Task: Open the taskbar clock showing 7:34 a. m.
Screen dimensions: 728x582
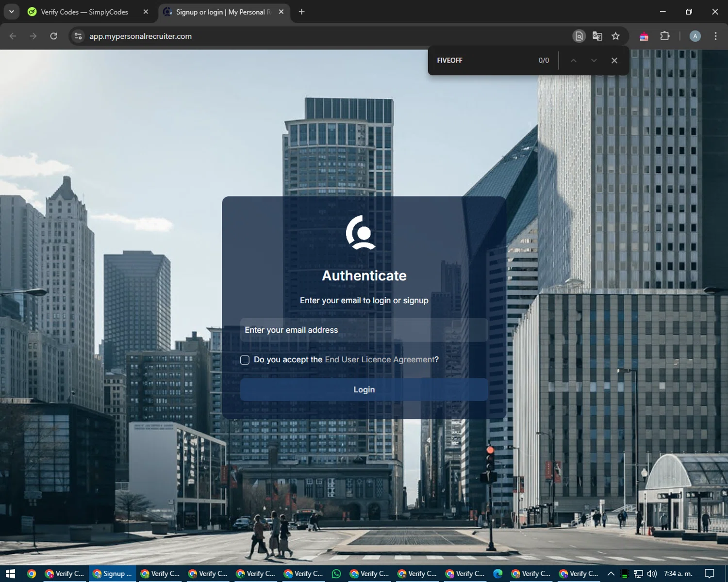Action: coord(678,574)
